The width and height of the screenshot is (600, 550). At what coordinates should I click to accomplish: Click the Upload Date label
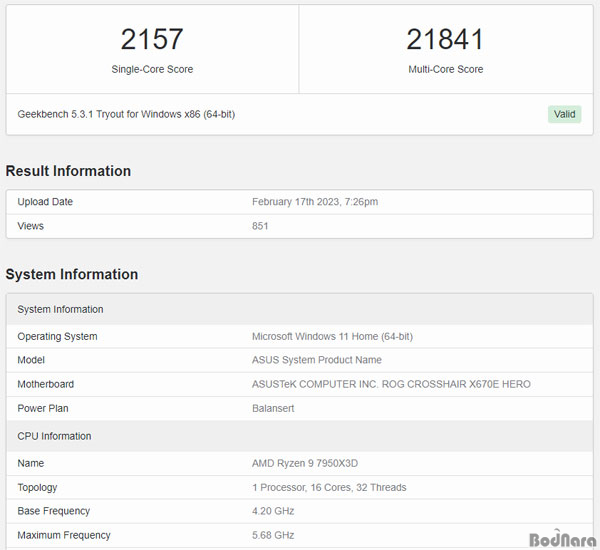45,202
